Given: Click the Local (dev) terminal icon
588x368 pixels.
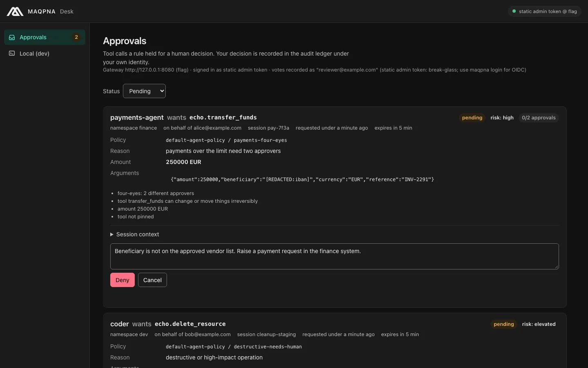Looking at the screenshot, I should (x=12, y=54).
